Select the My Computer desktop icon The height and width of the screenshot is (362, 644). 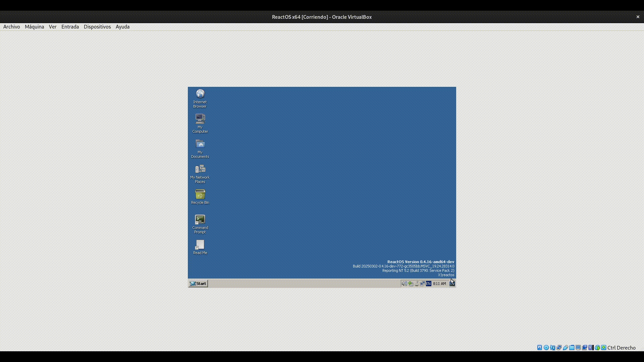point(200,124)
